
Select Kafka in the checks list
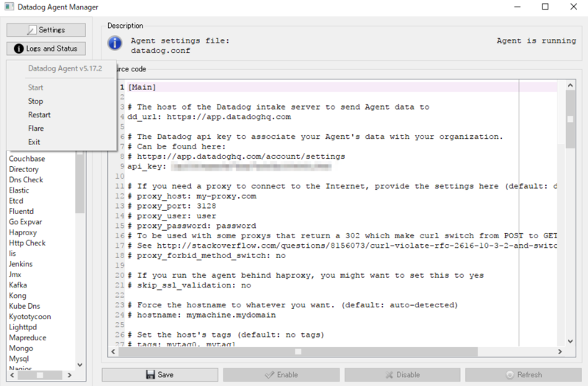[x=18, y=285]
